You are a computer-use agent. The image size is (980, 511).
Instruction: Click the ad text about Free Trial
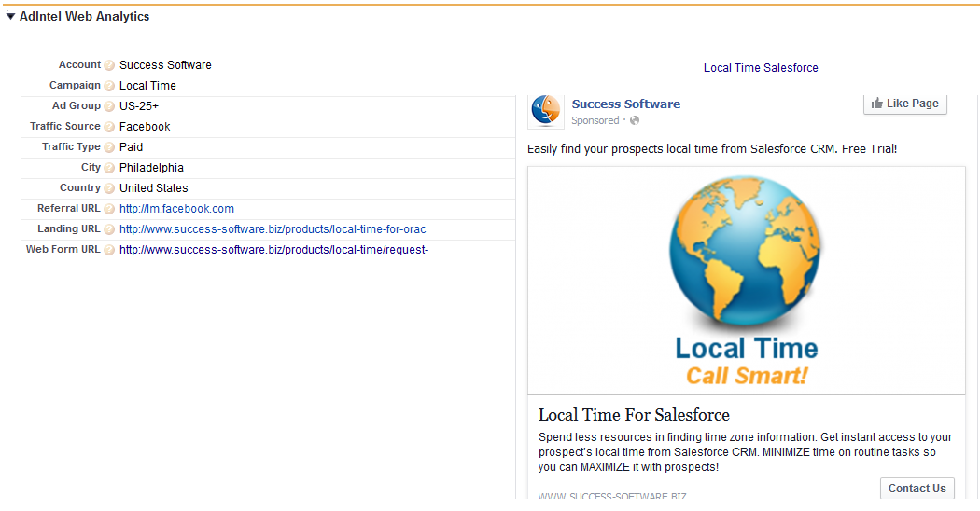click(712, 149)
